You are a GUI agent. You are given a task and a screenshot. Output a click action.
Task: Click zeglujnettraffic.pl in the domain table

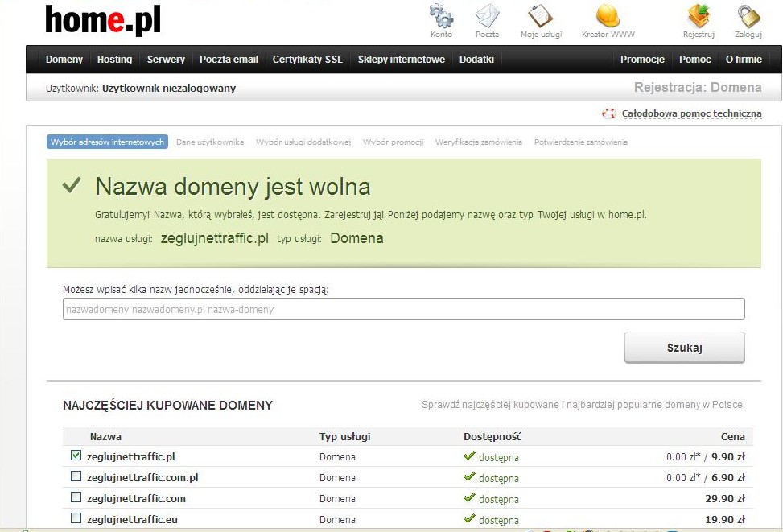click(x=131, y=456)
